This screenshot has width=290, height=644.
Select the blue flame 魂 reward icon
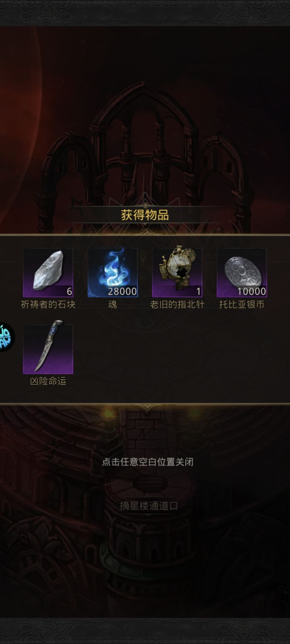pos(113,272)
